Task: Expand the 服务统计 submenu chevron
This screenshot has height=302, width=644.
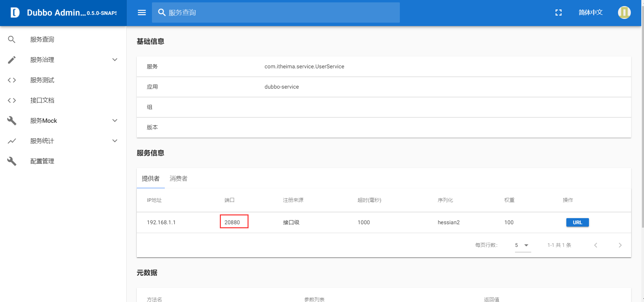Action: (x=115, y=141)
